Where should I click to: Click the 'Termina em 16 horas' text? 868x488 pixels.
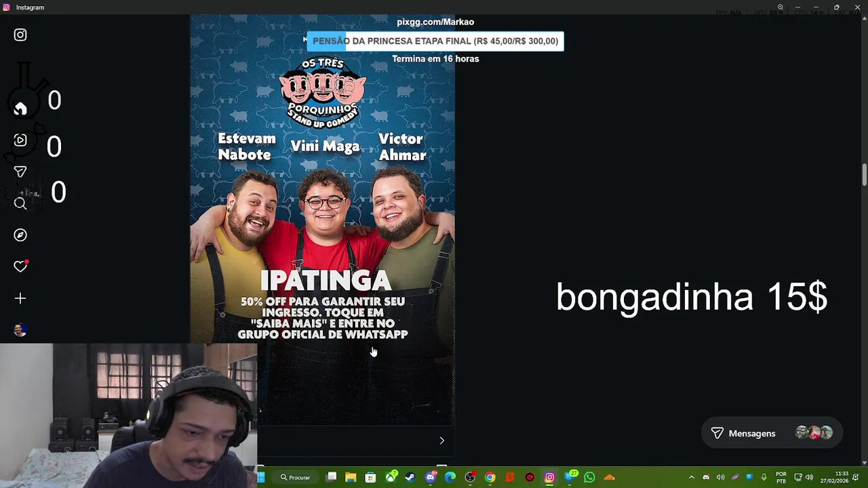[x=435, y=59]
